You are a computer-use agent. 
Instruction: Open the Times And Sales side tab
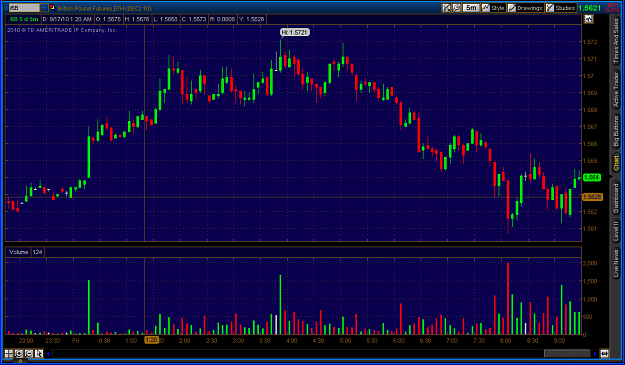coord(616,41)
